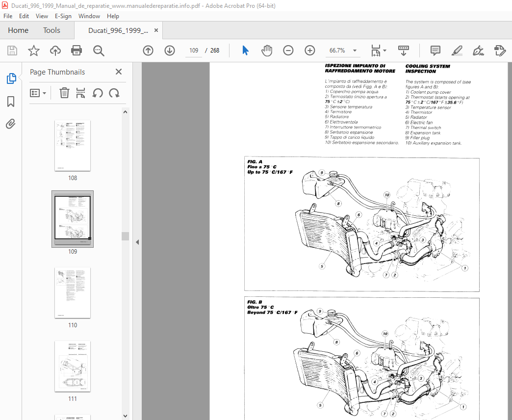
Task: Open Page Thumbnails sidebar icon
Action: click(11, 79)
